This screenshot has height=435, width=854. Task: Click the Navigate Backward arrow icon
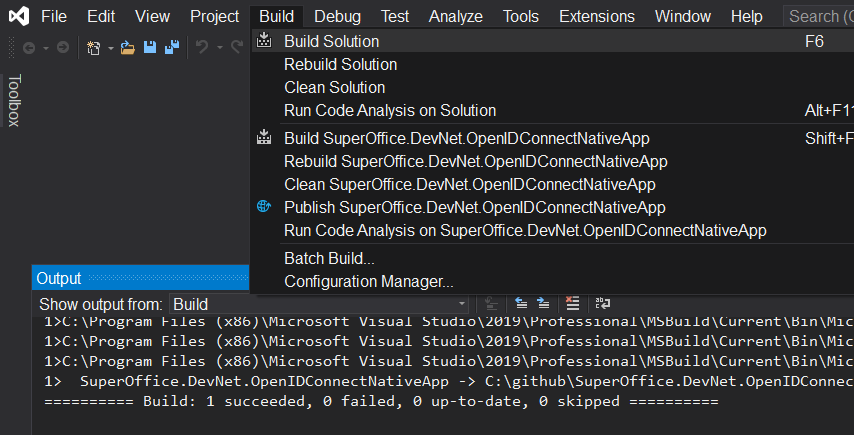point(29,48)
